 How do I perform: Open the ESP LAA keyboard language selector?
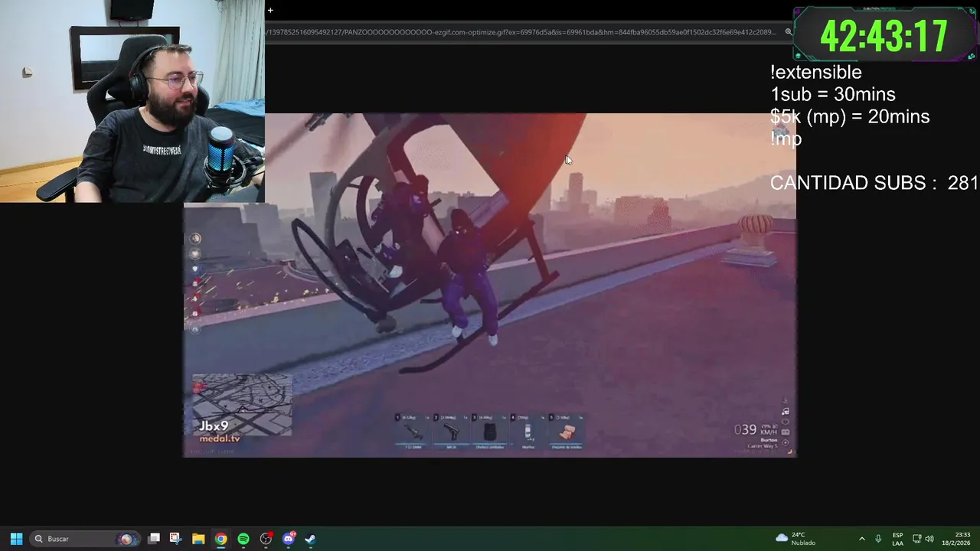click(x=897, y=539)
